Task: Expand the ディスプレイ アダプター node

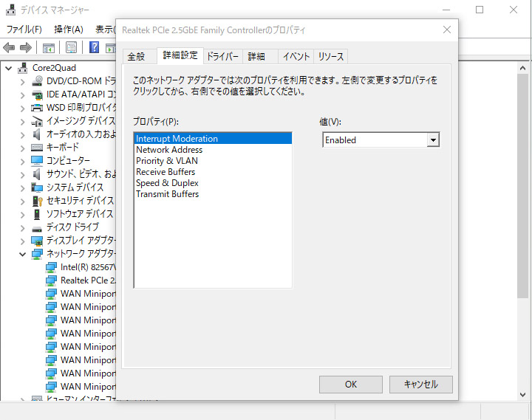Action: tap(23, 241)
